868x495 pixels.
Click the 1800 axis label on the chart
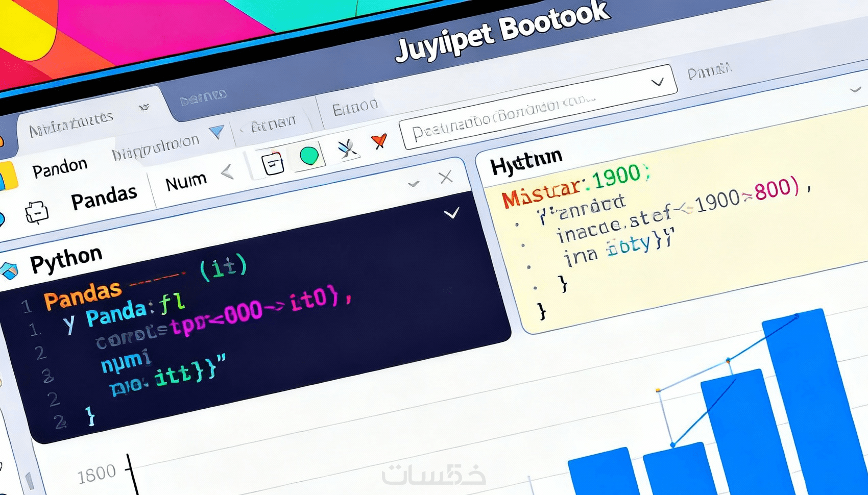[x=97, y=475]
